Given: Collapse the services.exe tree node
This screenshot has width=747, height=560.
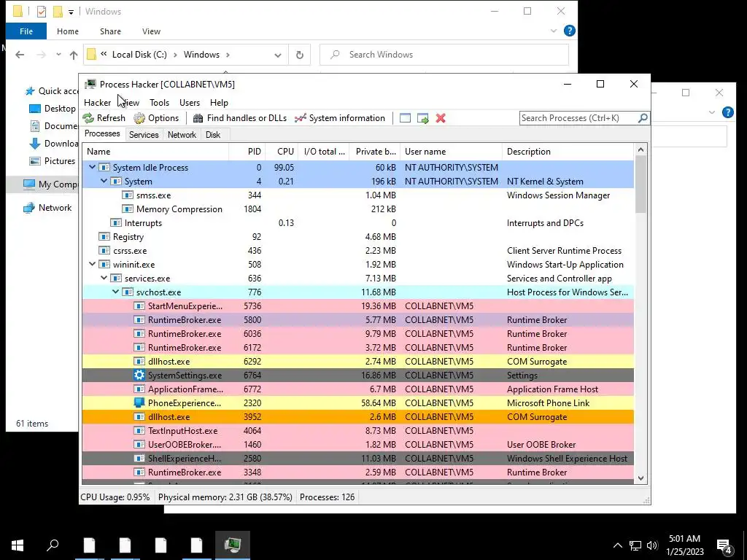Looking at the screenshot, I should coord(104,278).
